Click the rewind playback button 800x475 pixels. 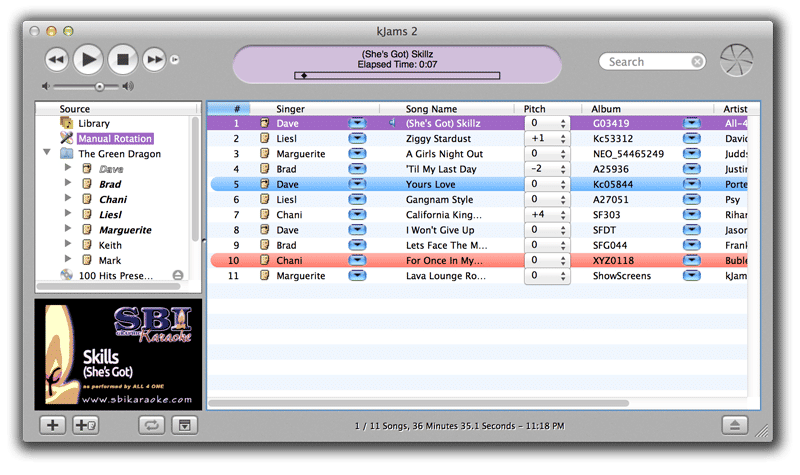tap(57, 60)
